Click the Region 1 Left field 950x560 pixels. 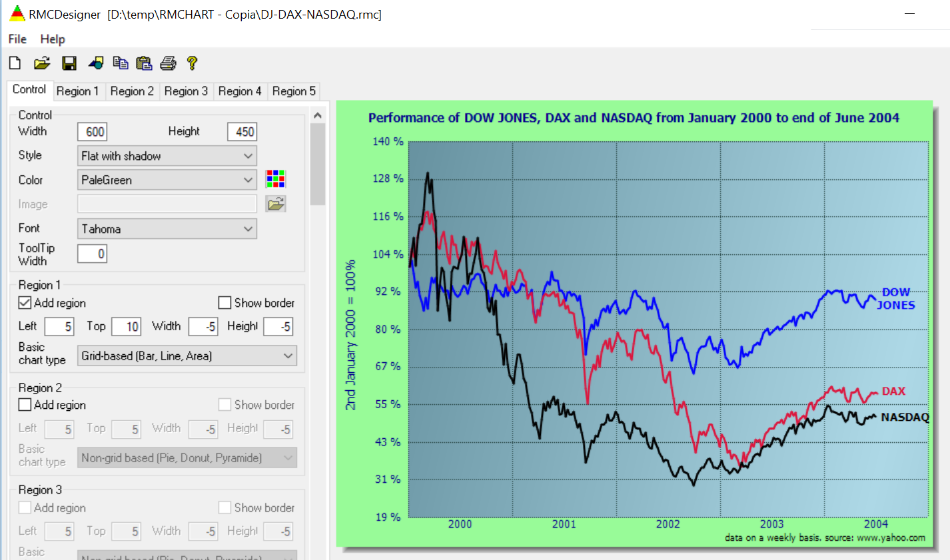[59, 327]
